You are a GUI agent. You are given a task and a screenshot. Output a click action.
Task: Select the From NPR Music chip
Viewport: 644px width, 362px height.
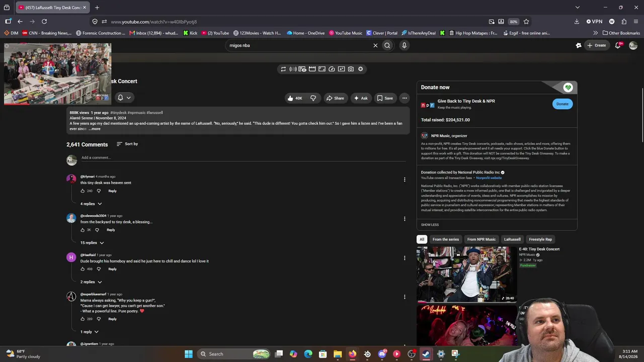pos(481,239)
